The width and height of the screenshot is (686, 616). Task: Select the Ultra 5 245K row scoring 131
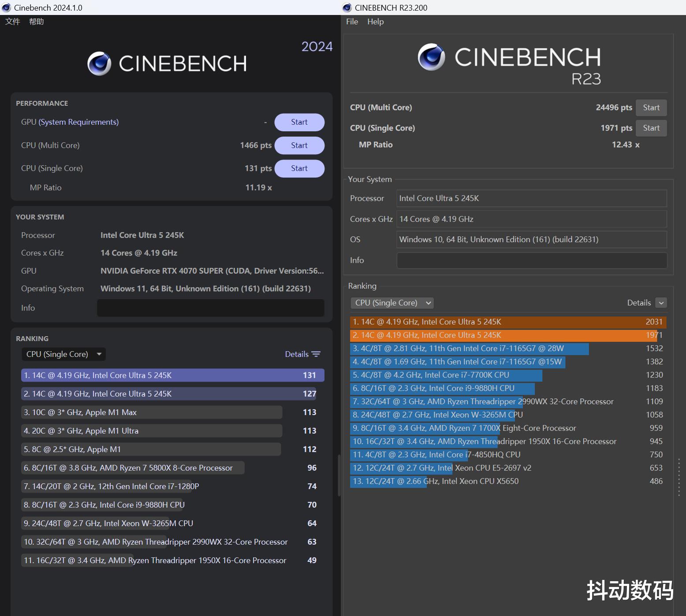(x=173, y=375)
